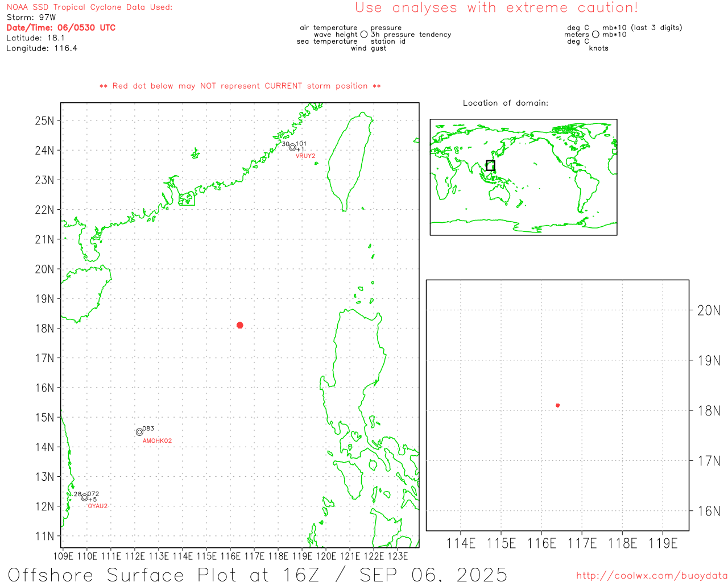The width and height of the screenshot is (728, 582).
Task: Click the Date/Time: 06/0530 UTC text
Action: 61,27
